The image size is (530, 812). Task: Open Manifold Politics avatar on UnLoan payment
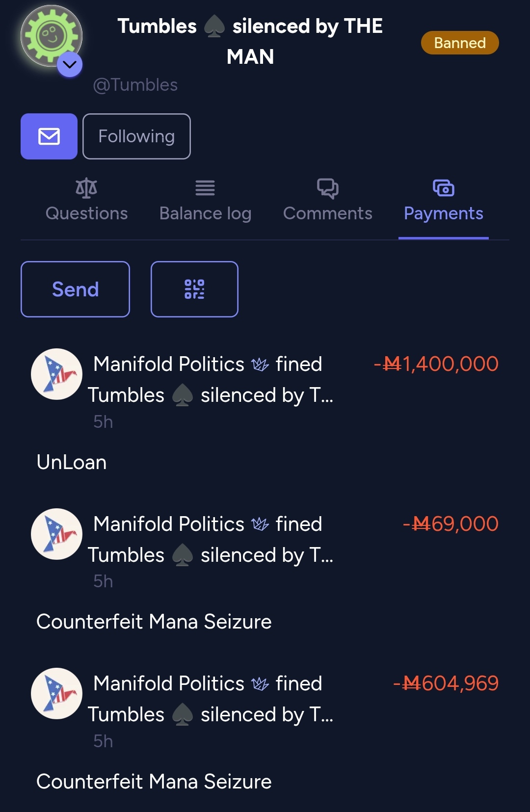tap(56, 374)
